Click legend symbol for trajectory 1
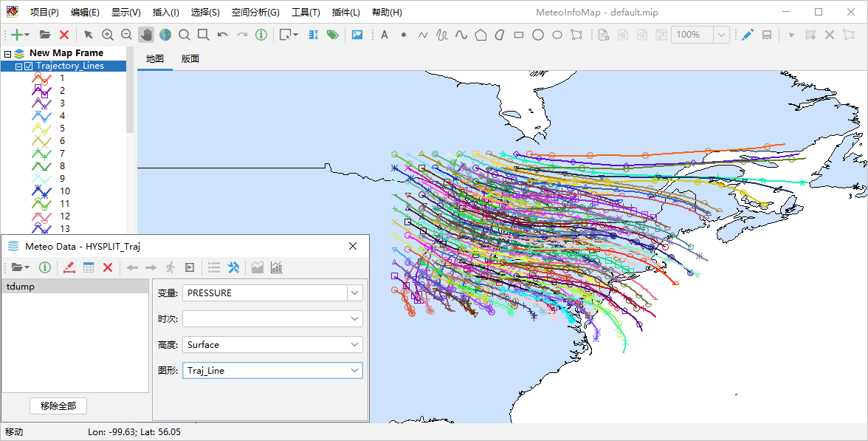The width and height of the screenshot is (868, 441). tap(41, 78)
